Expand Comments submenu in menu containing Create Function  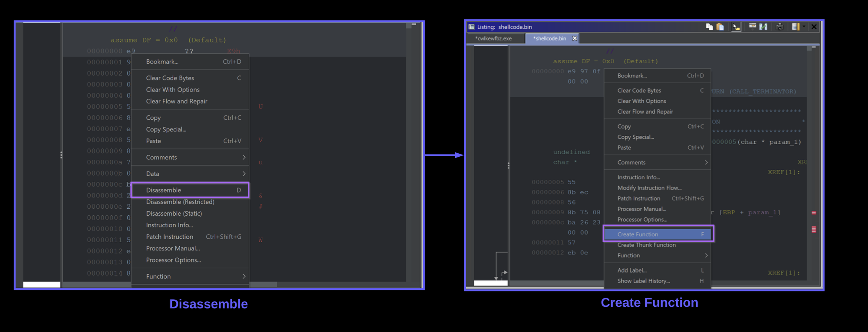click(x=658, y=162)
